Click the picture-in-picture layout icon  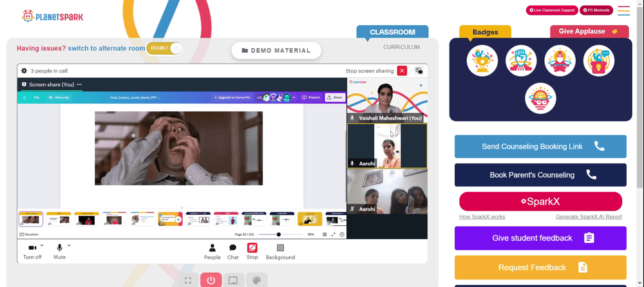tap(419, 71)
